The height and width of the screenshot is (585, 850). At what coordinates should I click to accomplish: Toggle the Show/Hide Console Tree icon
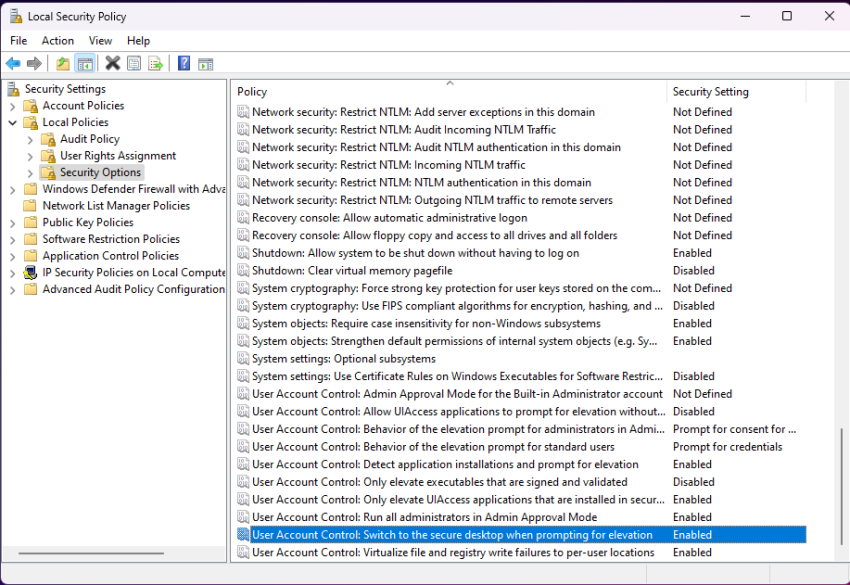tap(86, 63)
